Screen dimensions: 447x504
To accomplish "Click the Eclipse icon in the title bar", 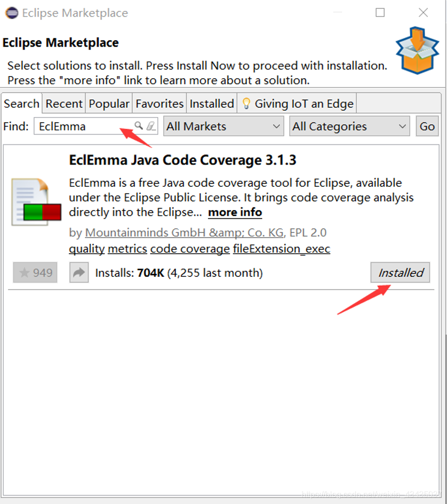I will pyautogui.click(x=12, y=13).
